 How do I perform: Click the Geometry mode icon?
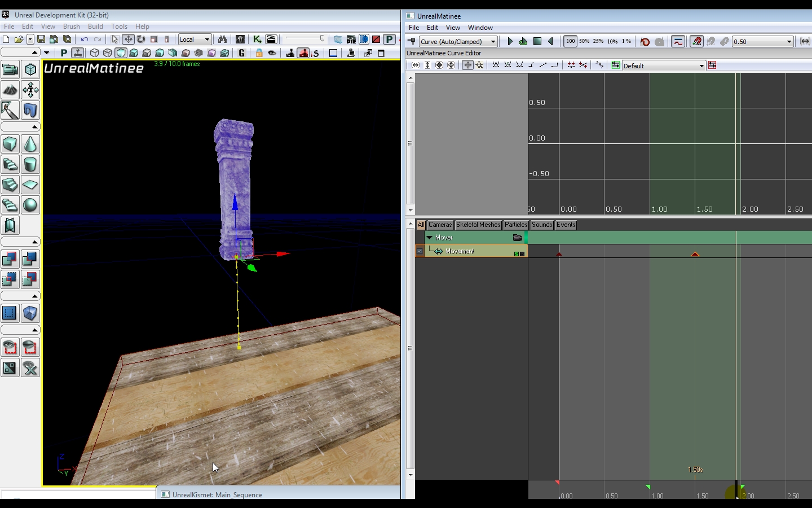tap(30, 70)
